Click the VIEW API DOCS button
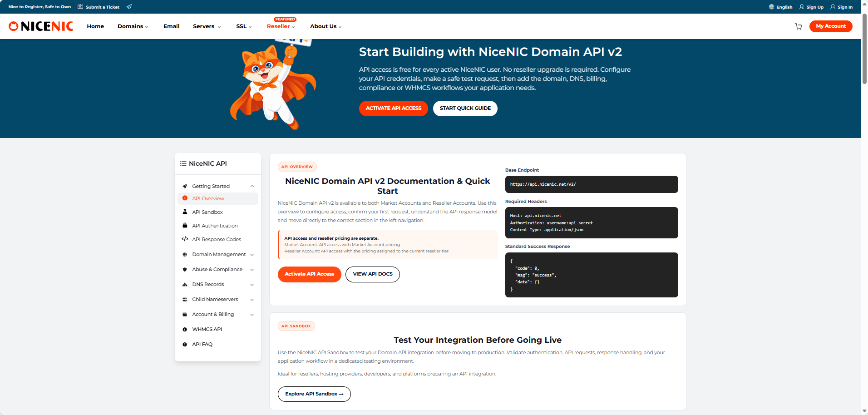The image size is (868, 415). point(373,274)
